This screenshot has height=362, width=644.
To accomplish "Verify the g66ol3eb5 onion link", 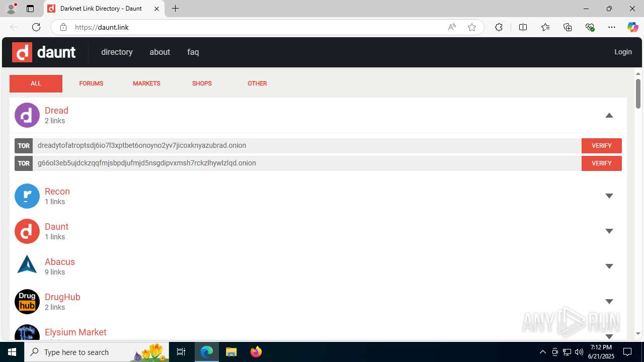I will pyautogui.click(x=602, y=163).
